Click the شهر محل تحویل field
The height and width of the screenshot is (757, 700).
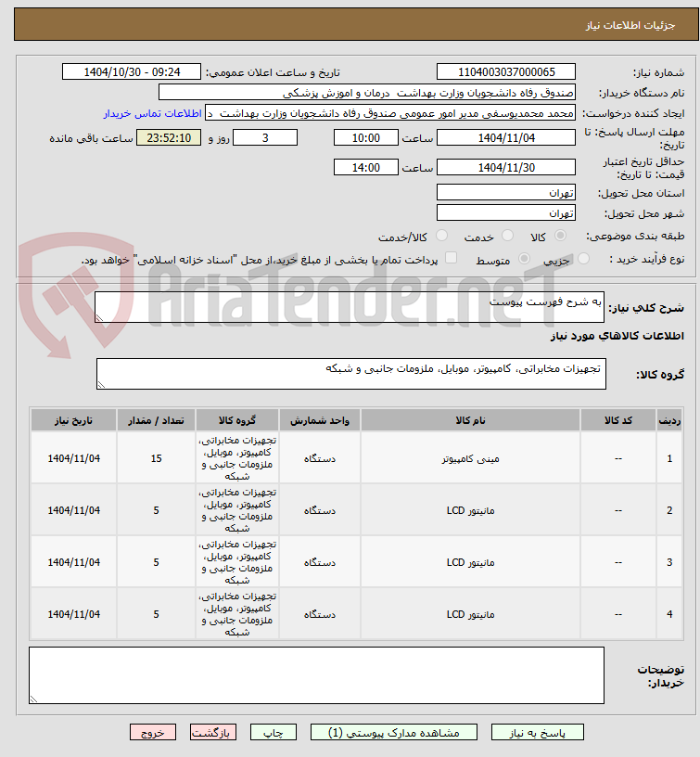(x=506, y=213)
